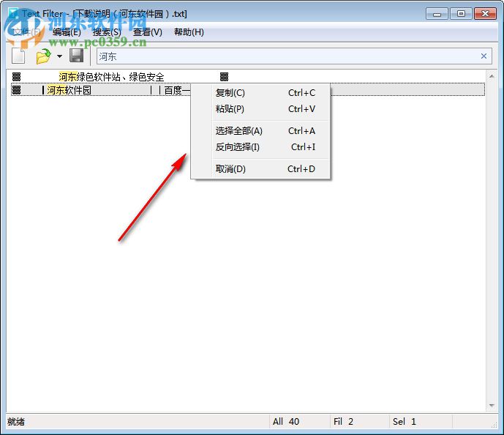Click the scrollbar down arrow
The image size is (504, 435).
[x=492, y=406]
